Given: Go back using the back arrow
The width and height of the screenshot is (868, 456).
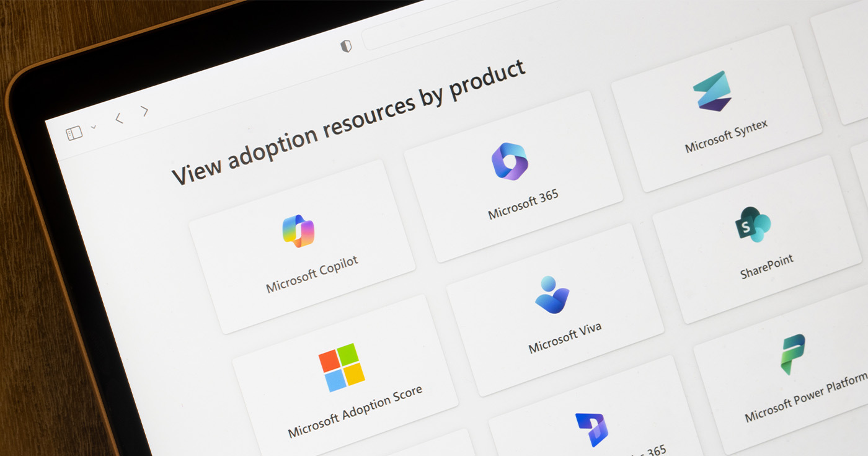Looking at the screenshot, I should 119,118.
